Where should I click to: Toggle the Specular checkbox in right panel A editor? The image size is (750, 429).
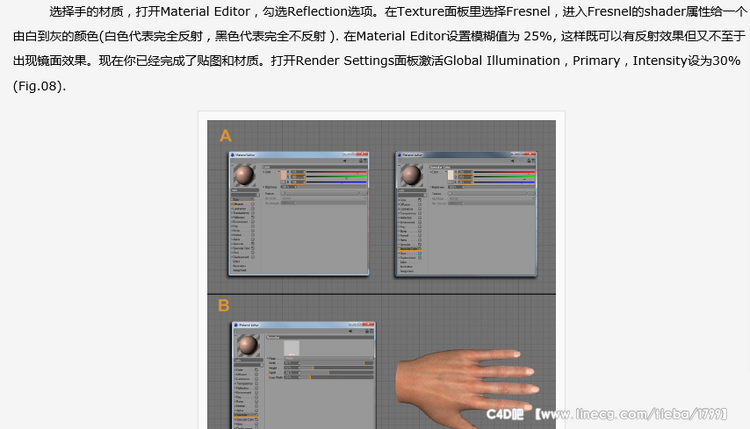(x=420, y=246)
